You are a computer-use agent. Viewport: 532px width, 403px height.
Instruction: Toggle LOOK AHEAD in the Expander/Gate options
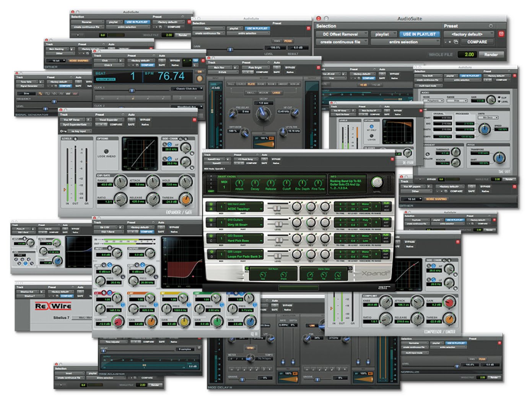(107, 152)
